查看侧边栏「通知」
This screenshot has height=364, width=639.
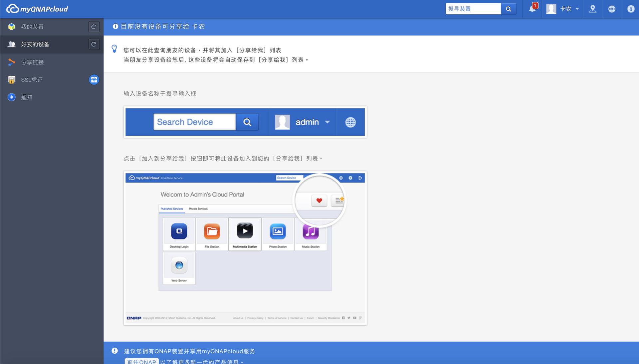[x=26, y=97]
